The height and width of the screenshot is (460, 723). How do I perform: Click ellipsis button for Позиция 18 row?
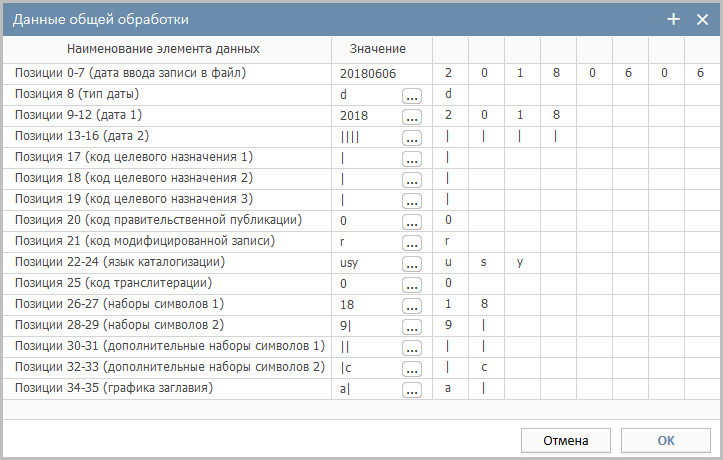tap(413, 179)
